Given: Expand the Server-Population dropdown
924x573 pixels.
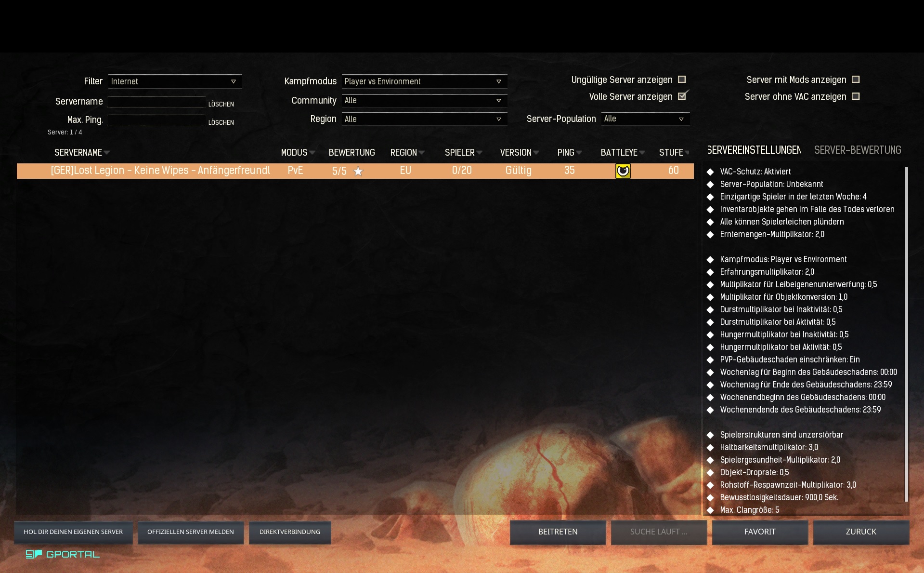Looking at the screenshot, I should pyautogui.click(x=645, y=119).
